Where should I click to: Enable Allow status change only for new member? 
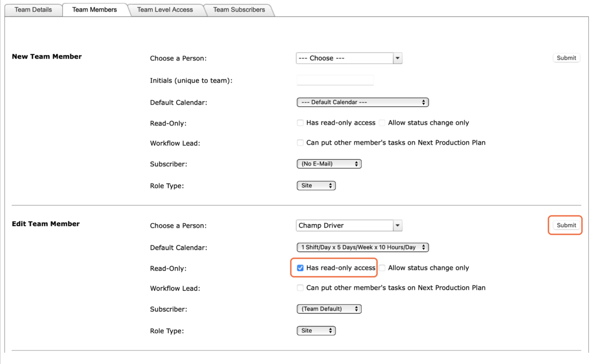click(x=382, y=123)
